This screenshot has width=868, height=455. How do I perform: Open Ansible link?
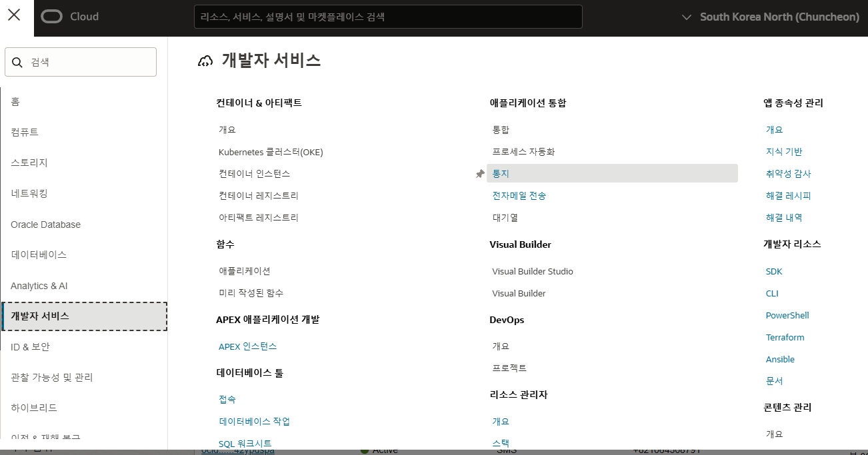point(780,360)
